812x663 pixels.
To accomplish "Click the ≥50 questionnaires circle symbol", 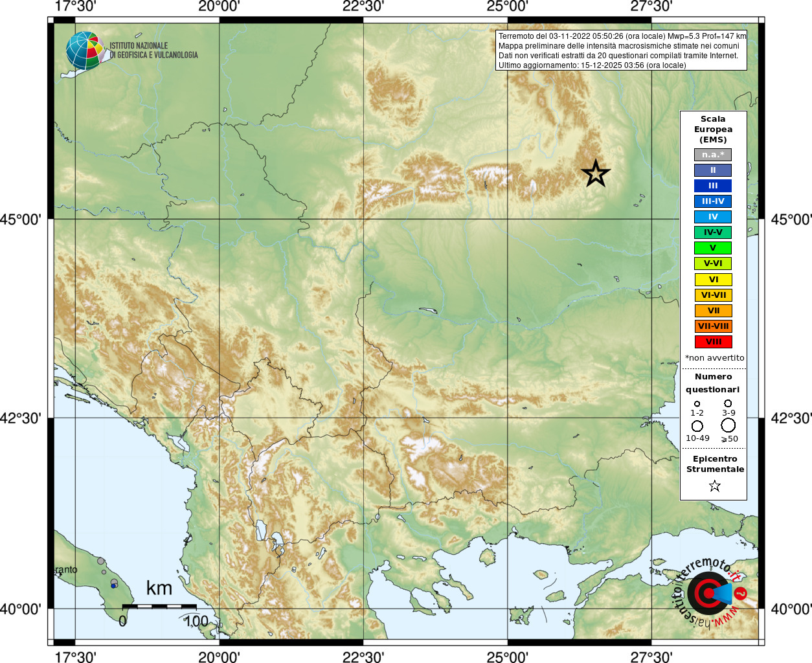I will click(728, 425).
